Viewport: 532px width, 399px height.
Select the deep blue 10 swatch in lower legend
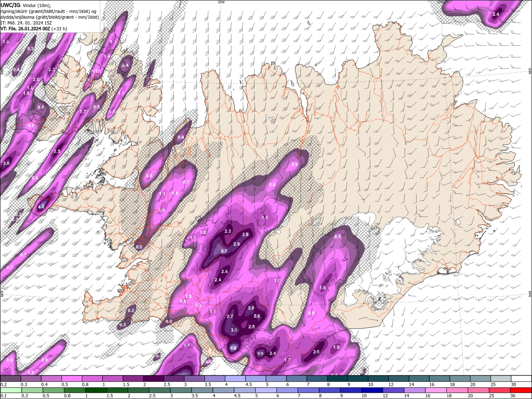pyautogui.click(x=372, y=390)
